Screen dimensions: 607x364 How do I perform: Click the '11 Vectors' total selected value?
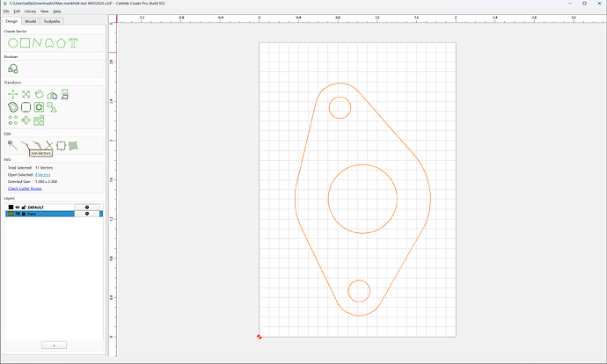coord(44,168)
